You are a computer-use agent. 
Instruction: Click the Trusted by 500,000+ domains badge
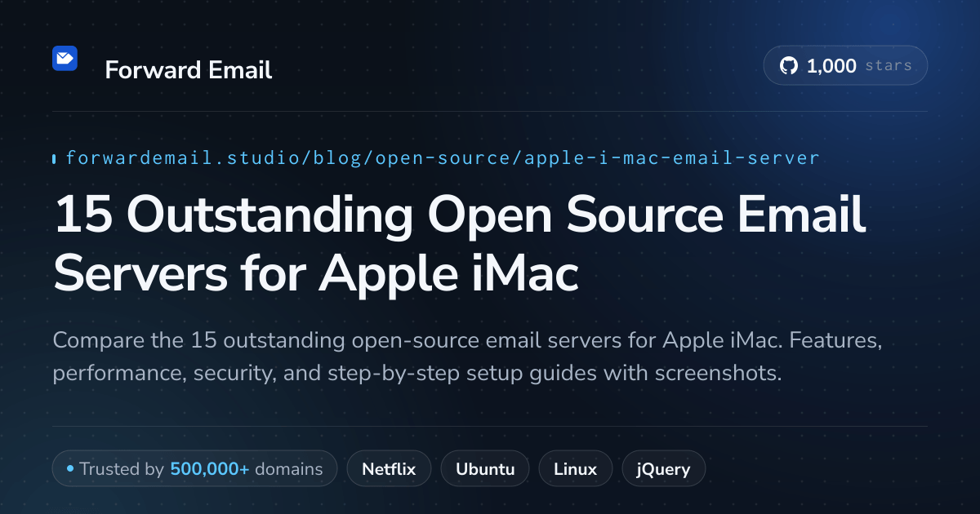[x=194, y=469]
